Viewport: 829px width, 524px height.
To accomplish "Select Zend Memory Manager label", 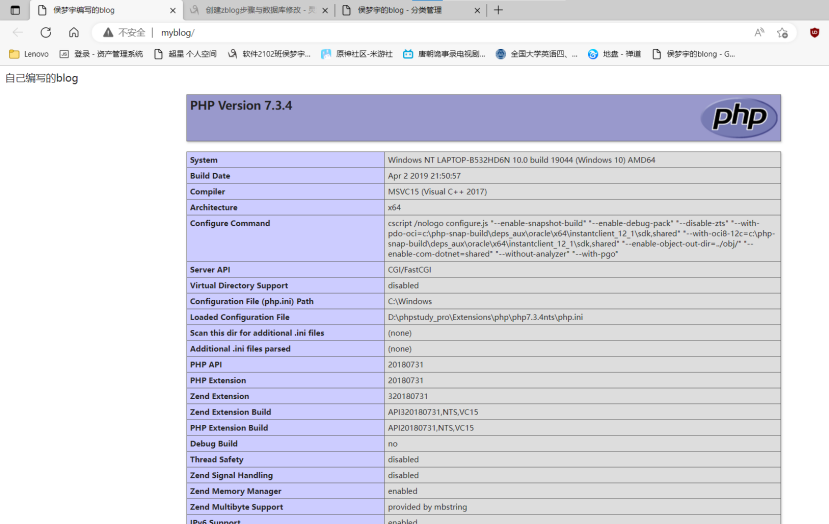I will coord(236,491).
